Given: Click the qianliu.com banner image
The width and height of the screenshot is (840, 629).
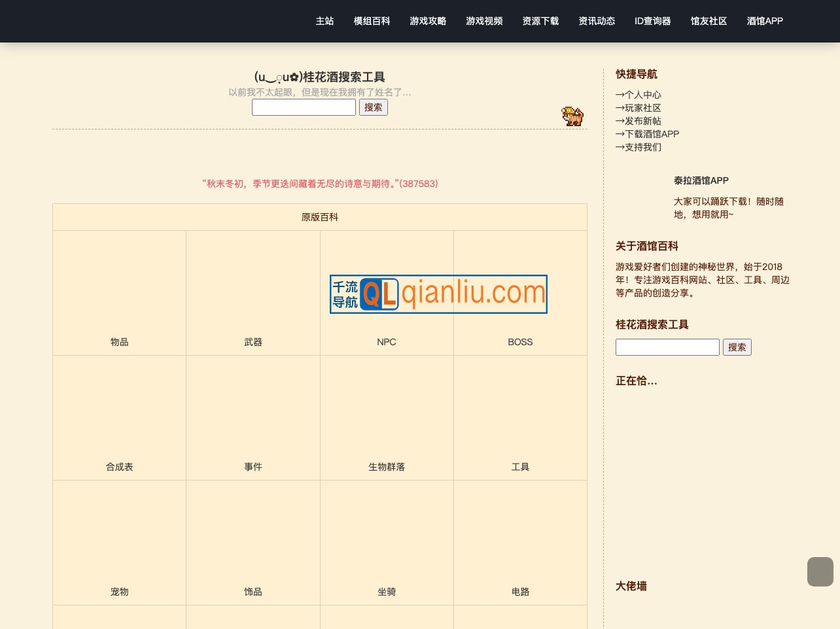Looking at the screenshot, I should tap(438, 294).
